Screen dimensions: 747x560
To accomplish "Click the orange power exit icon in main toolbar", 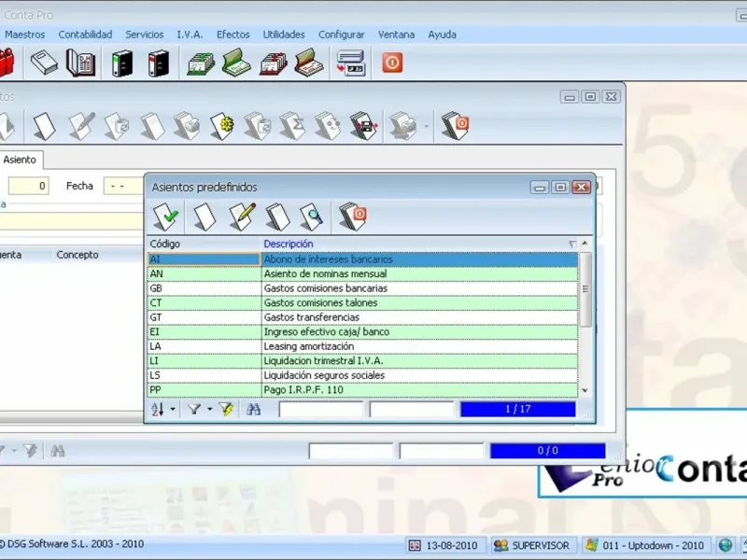I will 392,63.
